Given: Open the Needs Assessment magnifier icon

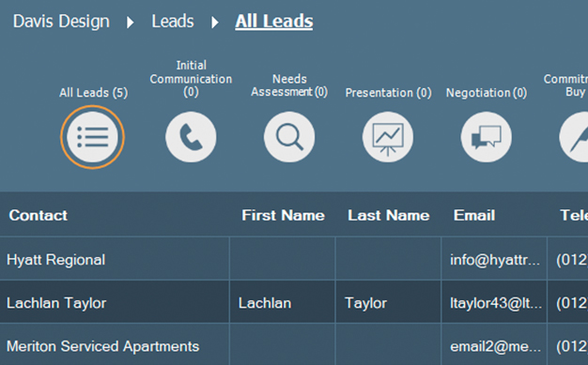Looking at the screenshot, I should [289, 137].
